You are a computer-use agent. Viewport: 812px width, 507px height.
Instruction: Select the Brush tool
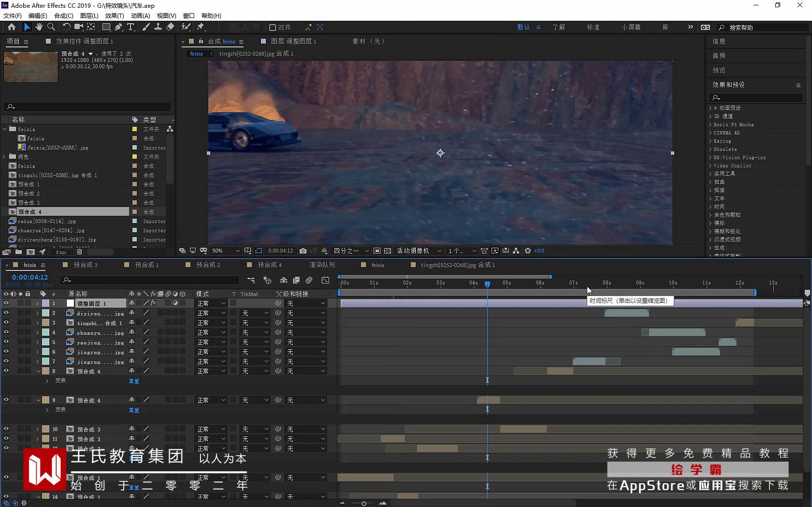point(146,27)
